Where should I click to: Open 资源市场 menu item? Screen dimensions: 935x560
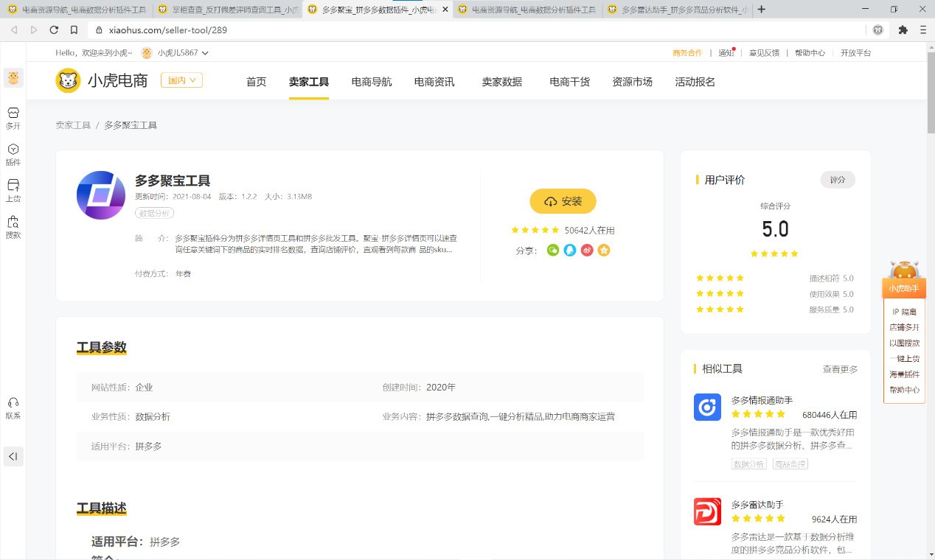632,82
